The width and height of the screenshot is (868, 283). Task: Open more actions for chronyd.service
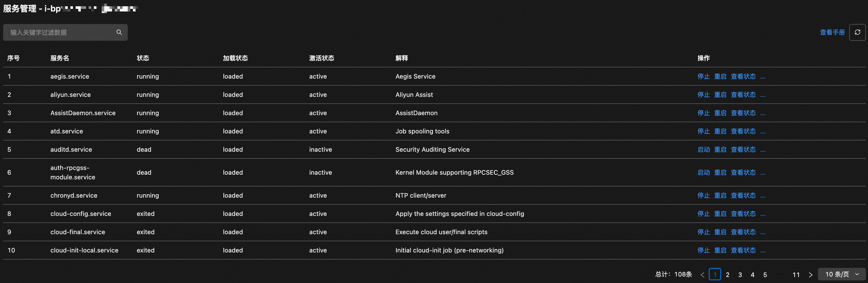[763, 196]
